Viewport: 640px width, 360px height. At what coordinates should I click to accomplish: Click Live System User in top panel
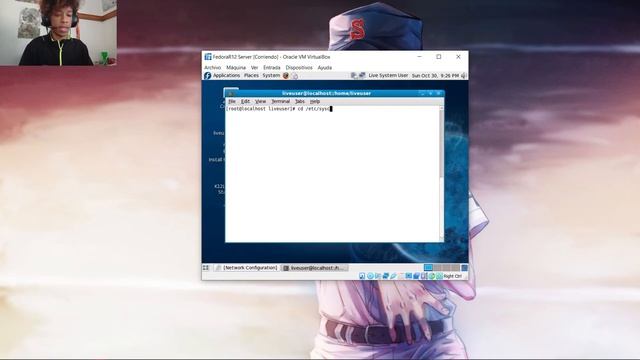[x=388, y=76]
